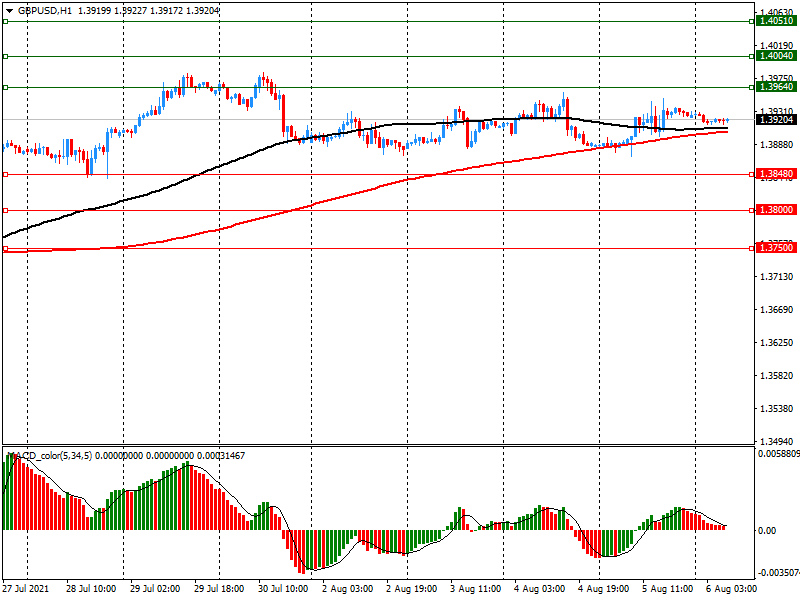Click the 6 Aug 03:00 time label
This screenshot has width=800, height=600.
732,589
